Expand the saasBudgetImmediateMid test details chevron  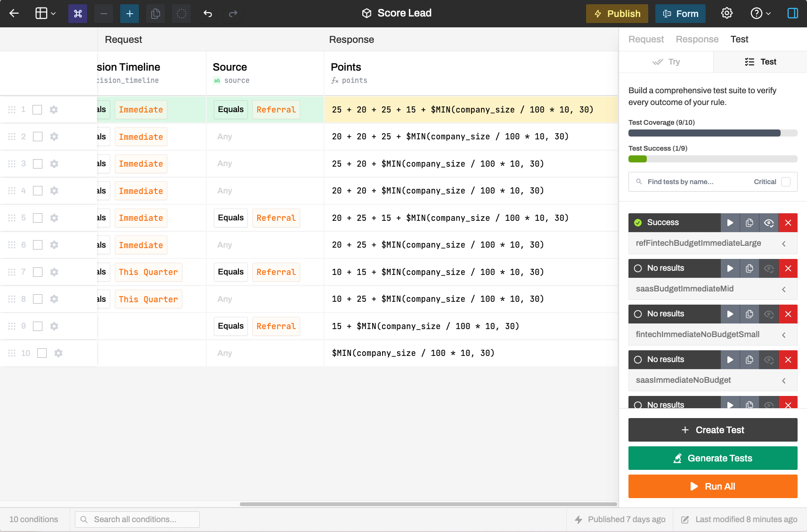click(784, 289)
